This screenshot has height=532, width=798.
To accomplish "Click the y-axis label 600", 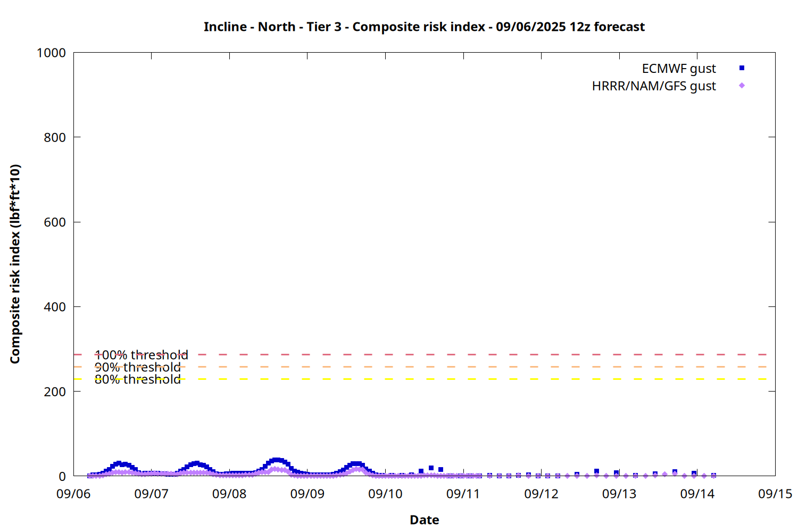I will coord(55,222).
